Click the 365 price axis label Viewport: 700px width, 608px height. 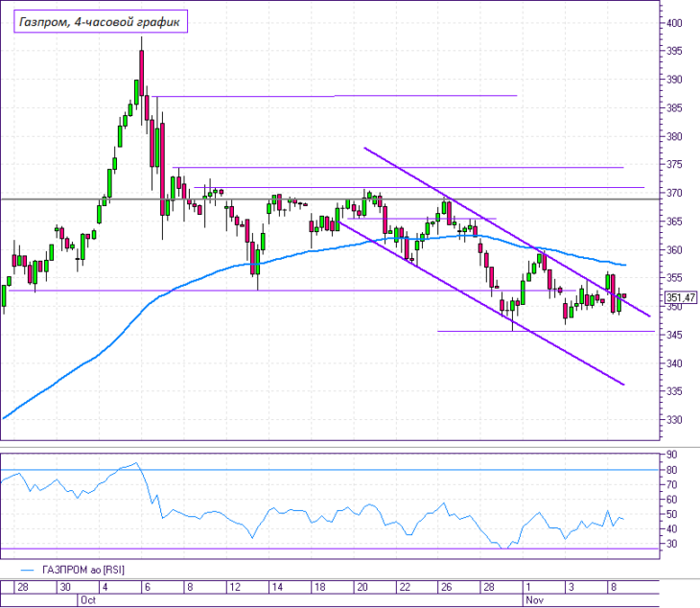(674, 222)
